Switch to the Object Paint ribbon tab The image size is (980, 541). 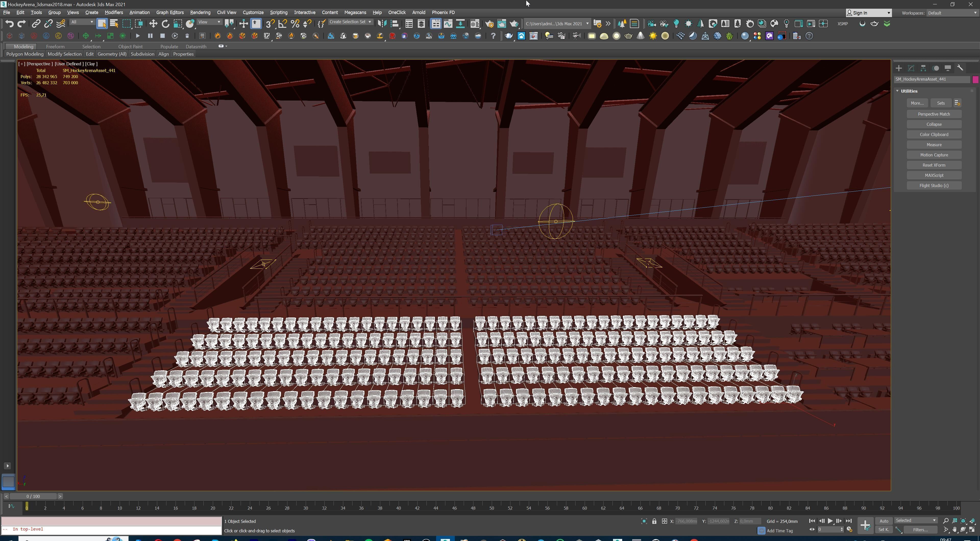tap(130, 46)
